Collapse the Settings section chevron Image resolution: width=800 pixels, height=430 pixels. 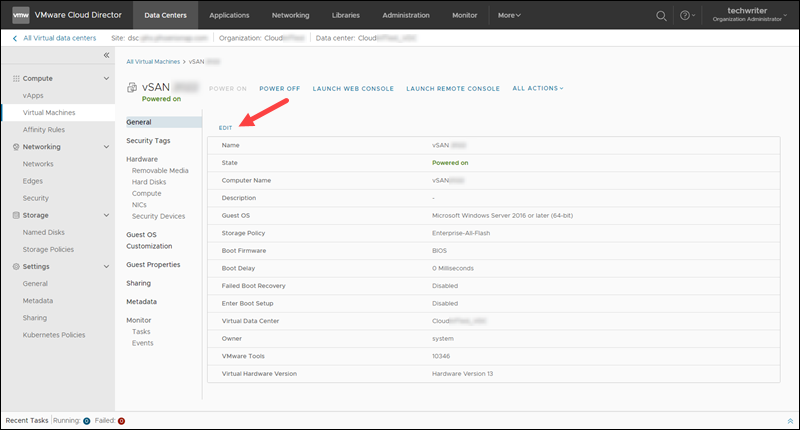click(x=106, y=266)
